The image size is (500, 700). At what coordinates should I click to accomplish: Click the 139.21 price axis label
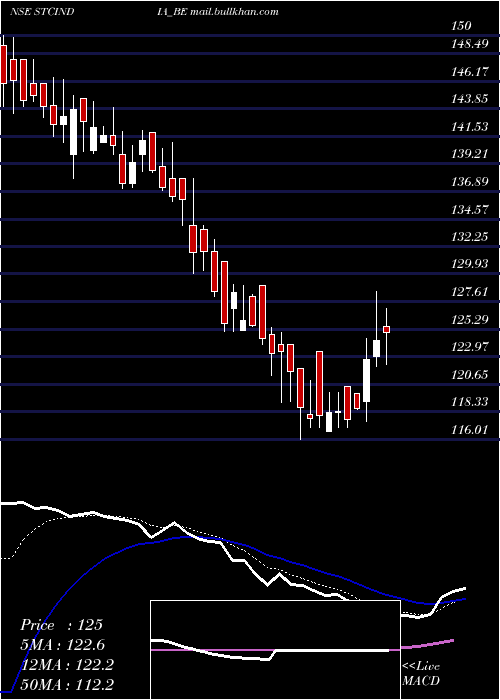coord(470,154)
